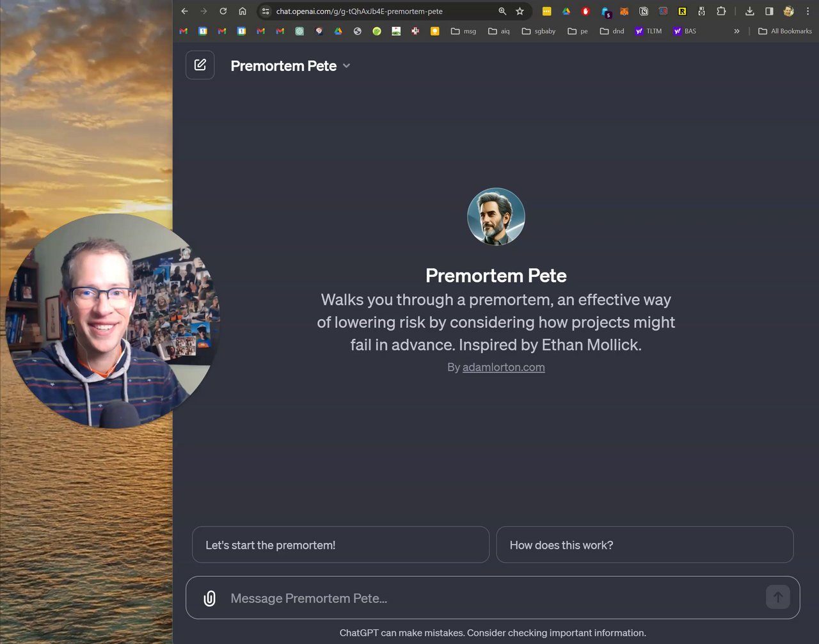Open the Notion web clipper extension
Image resolution: width=819 pixels, height=644 pixels.
coord(644,11)
